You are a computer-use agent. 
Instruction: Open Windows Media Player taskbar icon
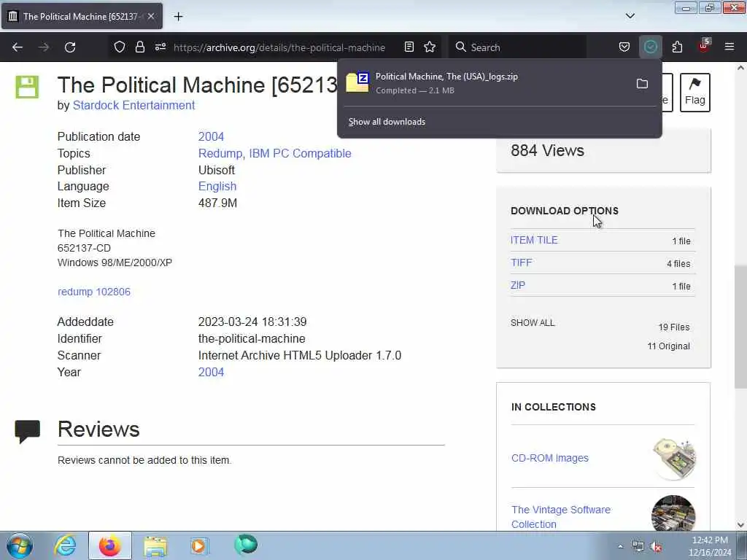(x=199, y=545)
